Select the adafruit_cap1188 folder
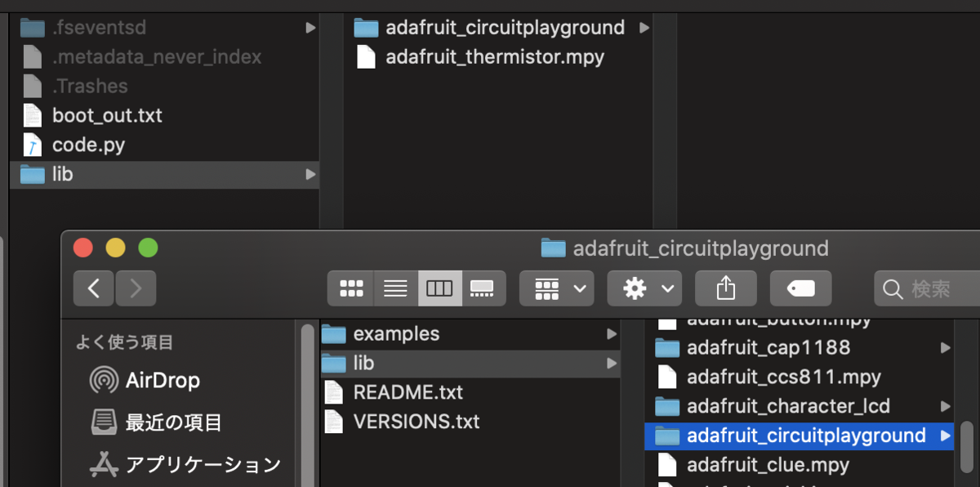Viewport: 980px width, 487px height. coord(800,347)
